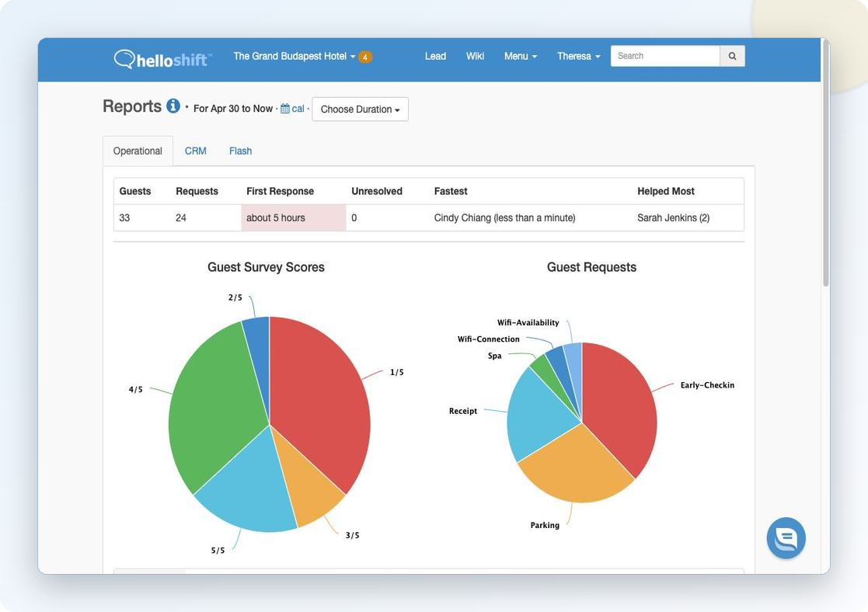The height and width of the screenshot is (612, 868).
Task: Click the Parking chart label
Action: click(x=546, y=525)
